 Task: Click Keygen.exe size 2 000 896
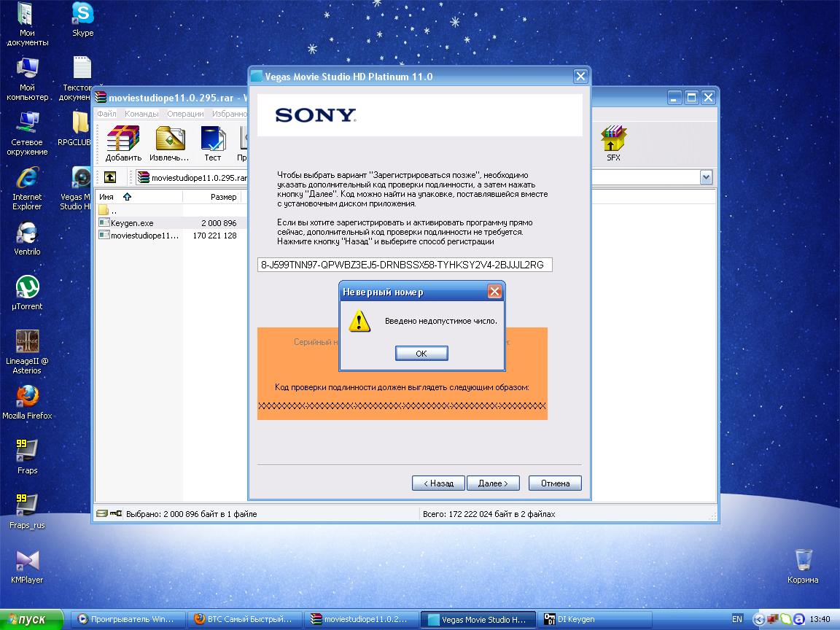pyautogui.click(x=219, y=223)
